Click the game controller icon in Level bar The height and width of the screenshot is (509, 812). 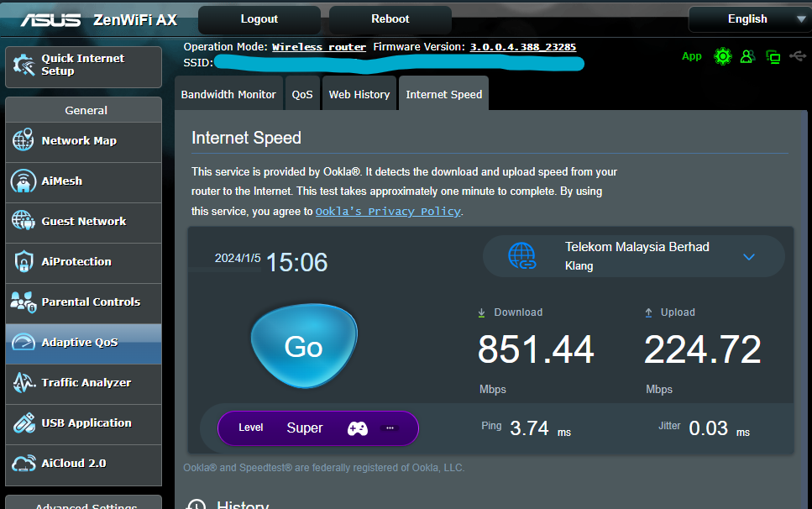pos(358,428)
